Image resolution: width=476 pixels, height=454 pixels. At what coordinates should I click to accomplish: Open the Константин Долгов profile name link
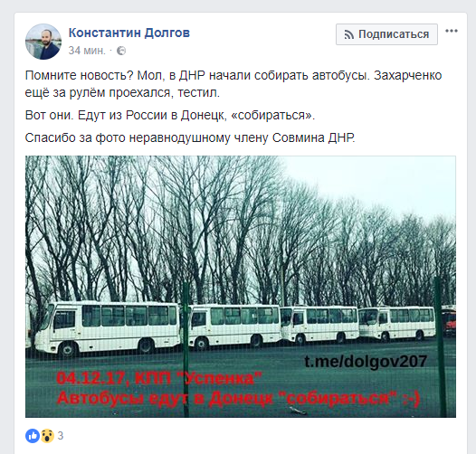pos(129,33)
